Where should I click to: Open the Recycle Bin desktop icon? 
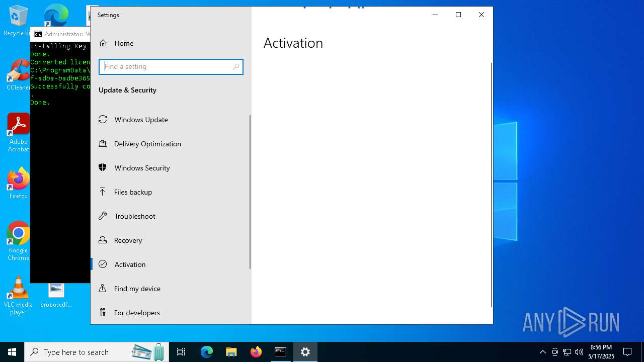pos(18,21)
